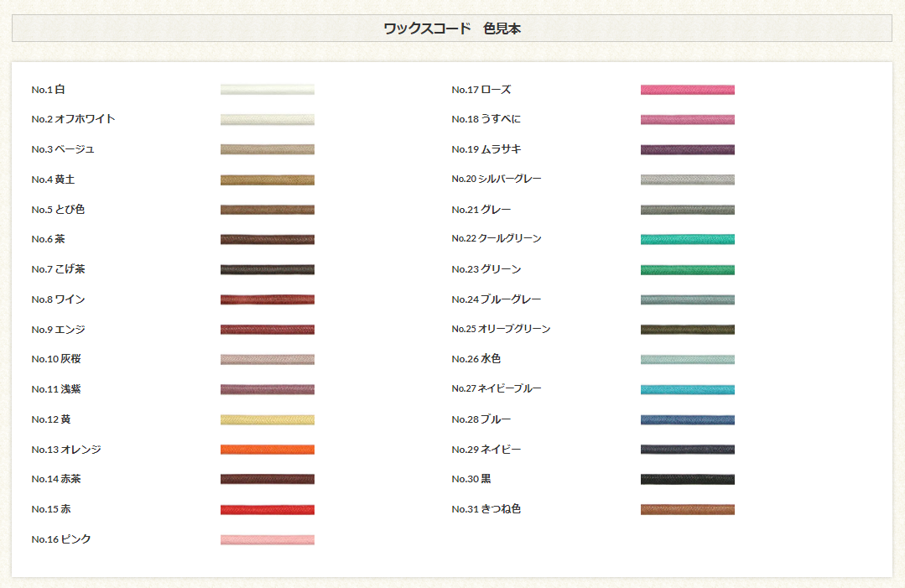Click the ワックスコード 色見本 heading

[x=452, y=29]
